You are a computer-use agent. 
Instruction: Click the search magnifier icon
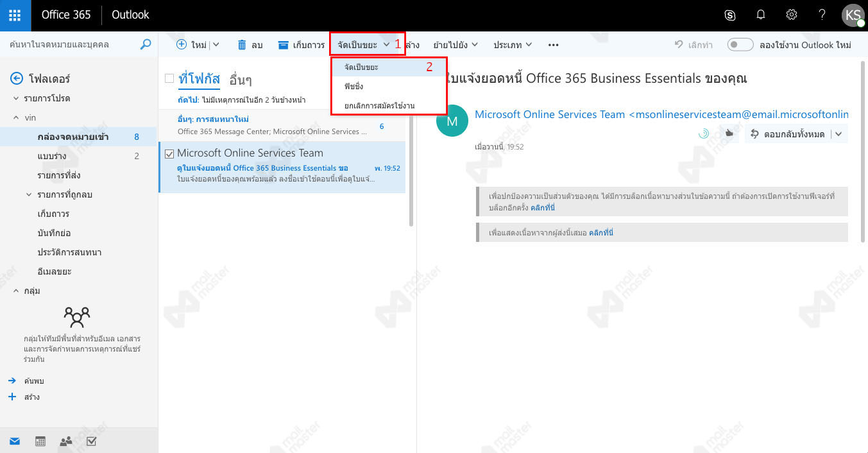pyautogui.click(x=146, y=44)
